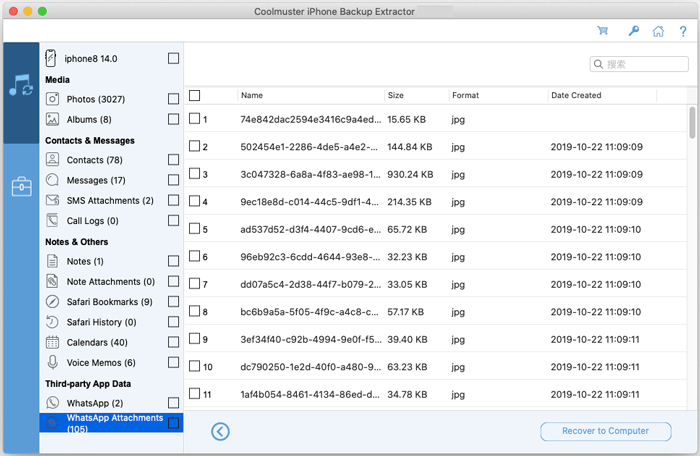This screenshot has height=456, width=700.
Task: Select file 96eb92c3-6cdd-4644-93e8-...
Action: coord(310,257)
